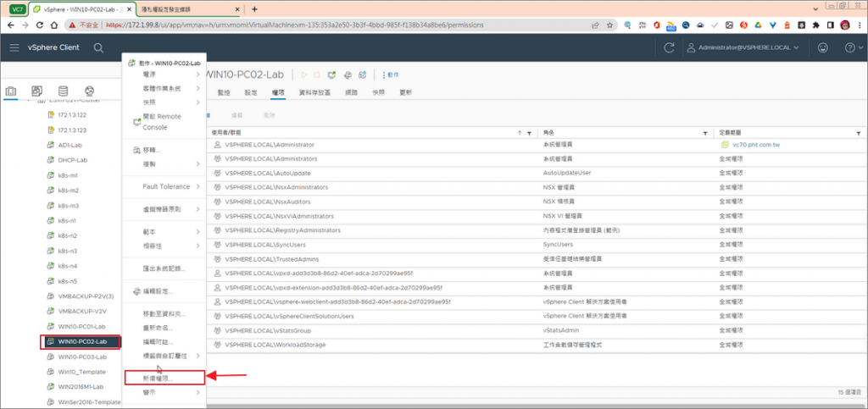The width and height of the screenshot is (868, 409).
Task: Select the VSPHERE.LOCAL\TrustedAdmins row
Action: click(x=536, y=258)
